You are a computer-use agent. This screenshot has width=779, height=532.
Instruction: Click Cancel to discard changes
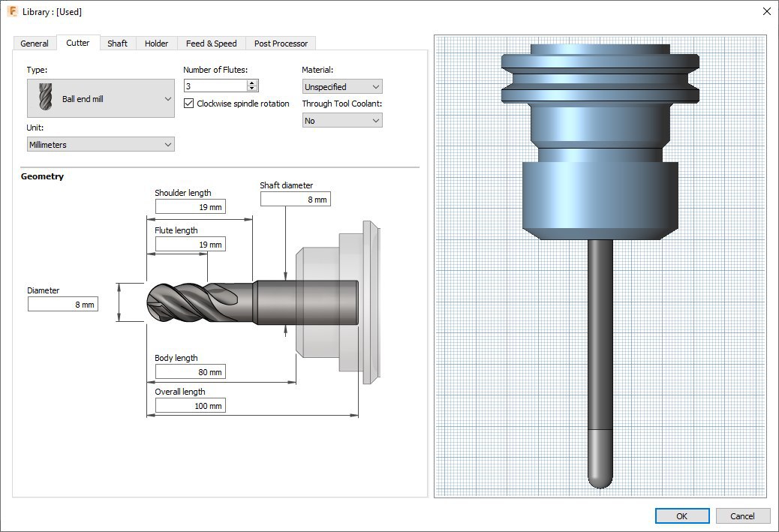tap(743, 515)
